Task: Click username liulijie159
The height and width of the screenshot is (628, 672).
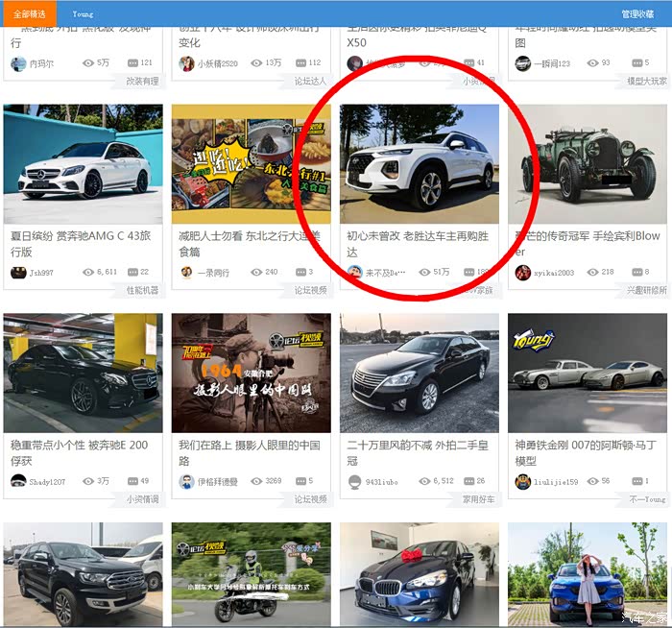Action: (x=556, y=482)
